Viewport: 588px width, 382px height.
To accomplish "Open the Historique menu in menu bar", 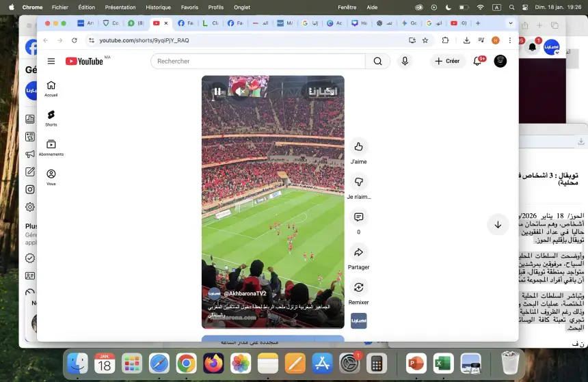I will pyautogui.click(x=159, y=7).
